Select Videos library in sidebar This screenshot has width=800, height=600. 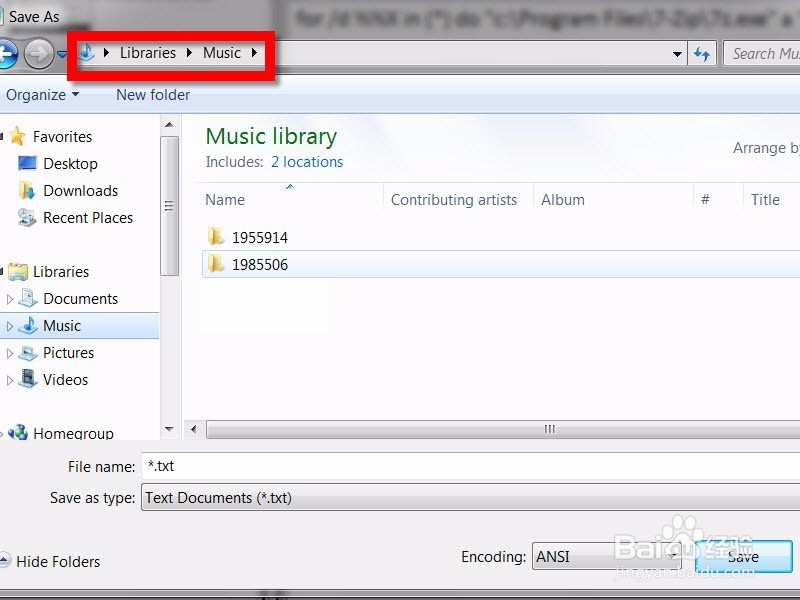click(65, 380)
